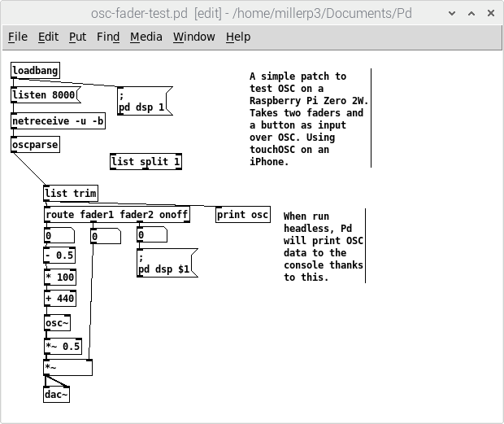Click the 'pd dsp $1' message box

click(x=167, y=263)
